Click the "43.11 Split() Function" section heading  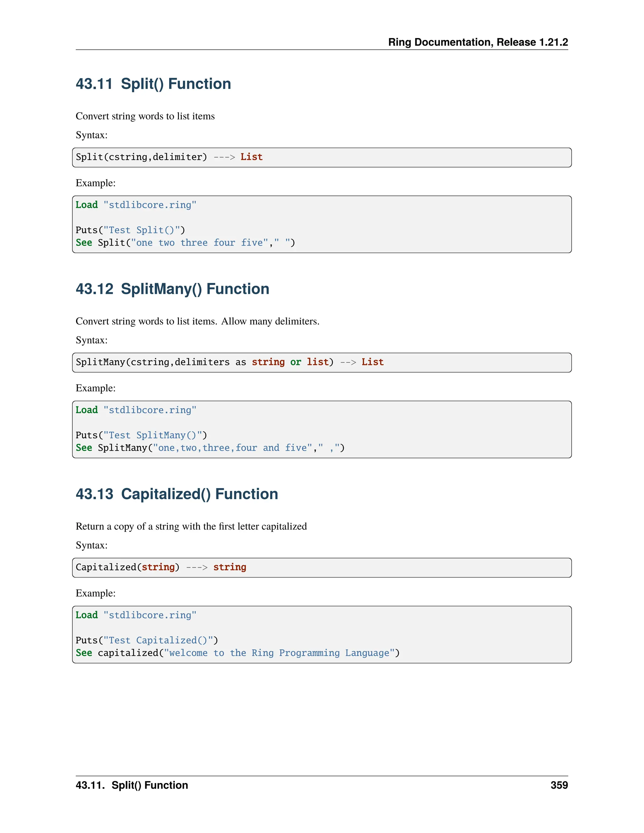153,84
